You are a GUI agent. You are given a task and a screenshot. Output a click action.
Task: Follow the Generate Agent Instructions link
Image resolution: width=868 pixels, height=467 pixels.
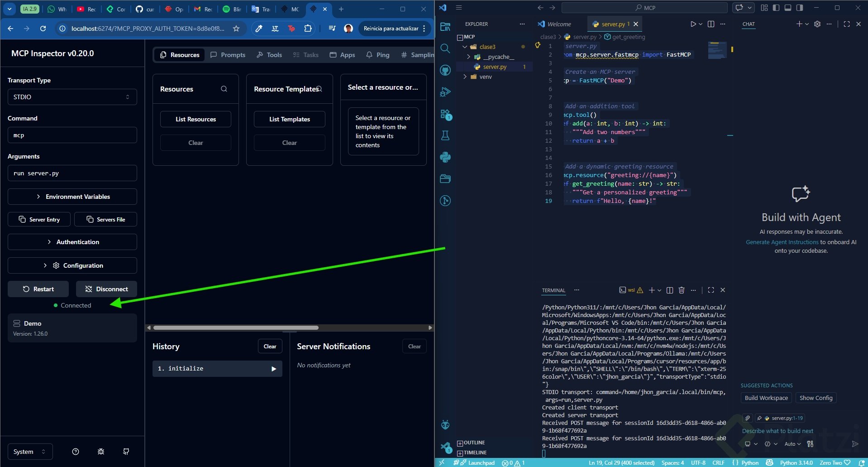click(782, 242)
